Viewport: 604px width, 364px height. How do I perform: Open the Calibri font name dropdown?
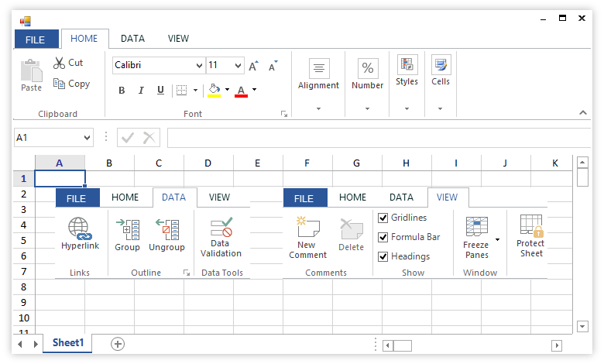[x=199, y=66]
